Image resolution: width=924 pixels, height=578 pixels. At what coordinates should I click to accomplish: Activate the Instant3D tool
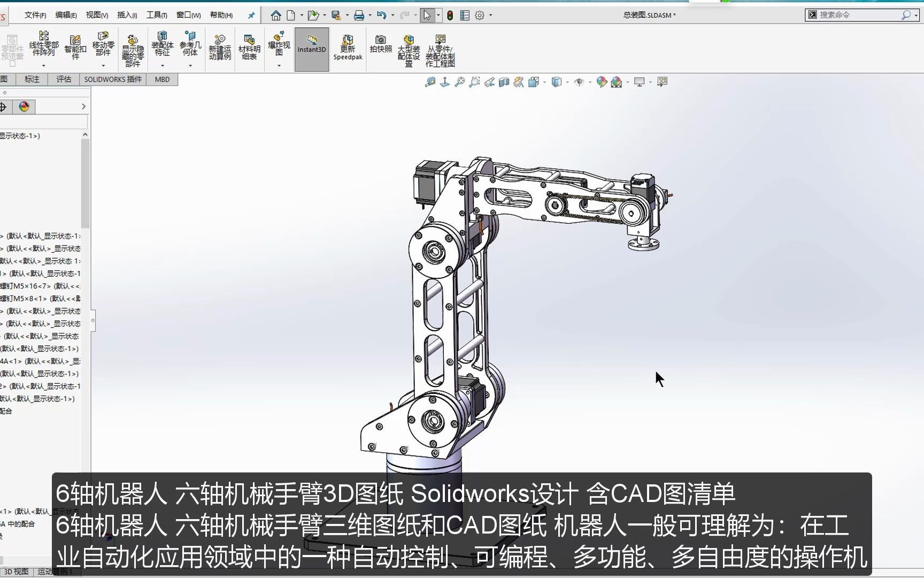coord(312,47)
